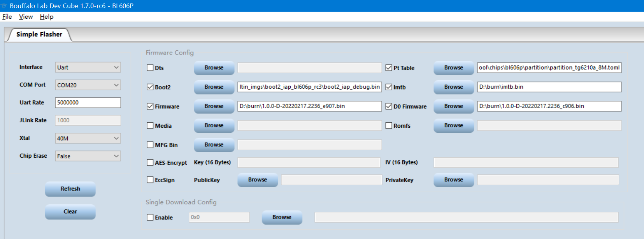Viewport: 644px width, 239px height.
Task: Browse for the PrivateKey file
Action: coord(454,180)
